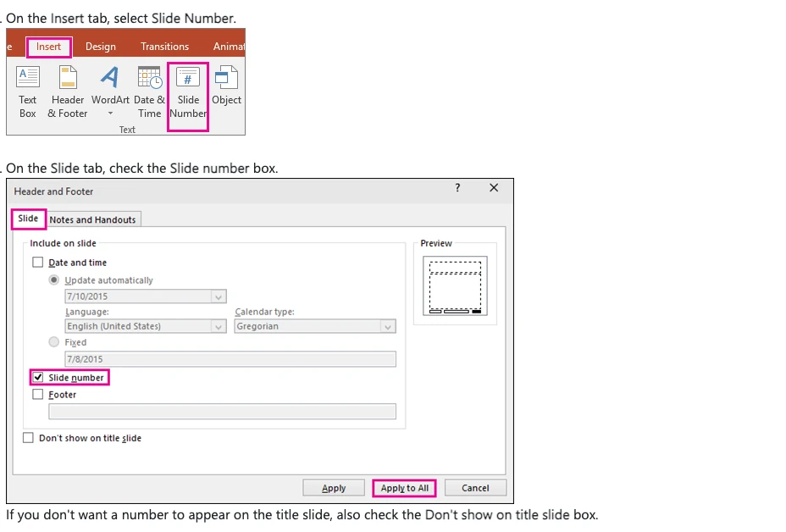Cancel the Header and Footer dialog
The image size is (786, 532).
(x=475, y=488)
